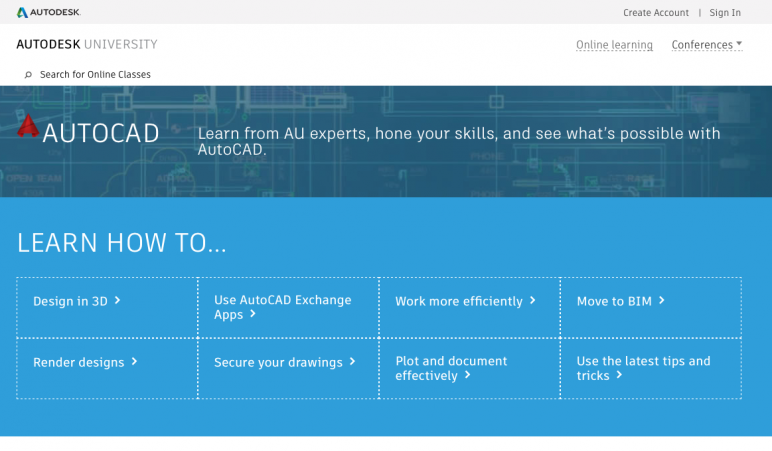
Task: Click the LEARN HOW TO heading
Action: pyautogui.click(x=122, y=243)
